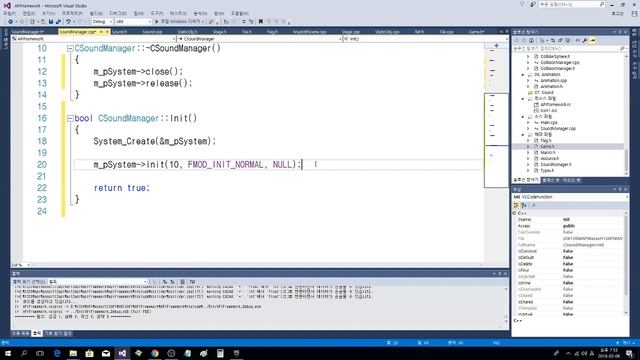Image resolution: width=640 pixels, height=360 pixels.
Task: Open the Edit menu in menu bar
Action: pos(29,13)
